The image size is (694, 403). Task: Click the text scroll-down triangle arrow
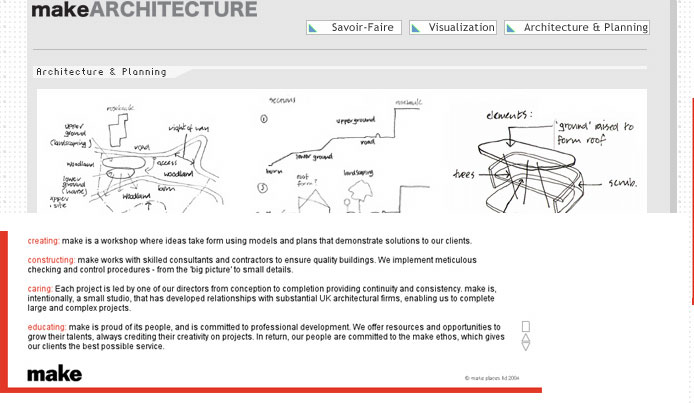pyautogui.click(x=526, y=346)
